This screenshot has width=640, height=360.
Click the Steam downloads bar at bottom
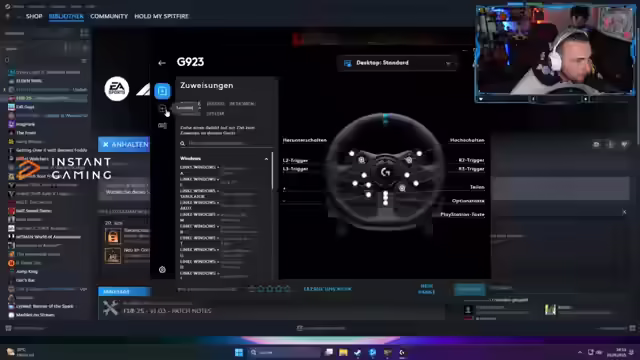(x=321, y=328)
